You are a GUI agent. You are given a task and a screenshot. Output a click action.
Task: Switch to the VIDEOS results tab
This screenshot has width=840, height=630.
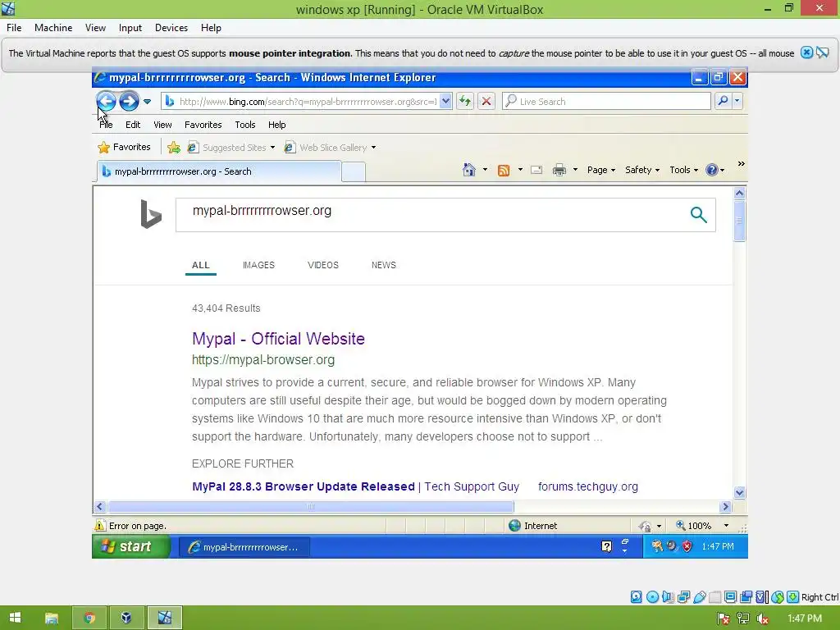323,265
